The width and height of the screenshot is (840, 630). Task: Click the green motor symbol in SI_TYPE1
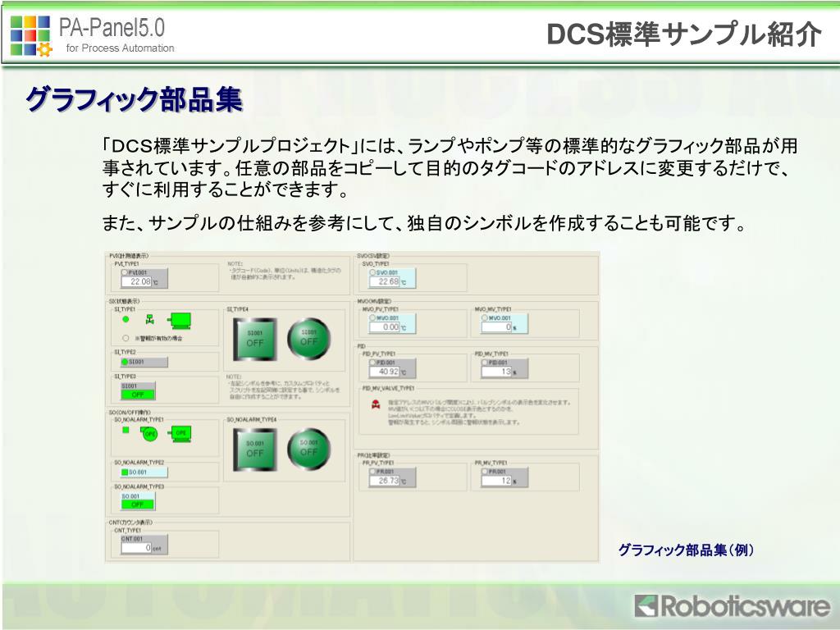(x=179, y=321)
